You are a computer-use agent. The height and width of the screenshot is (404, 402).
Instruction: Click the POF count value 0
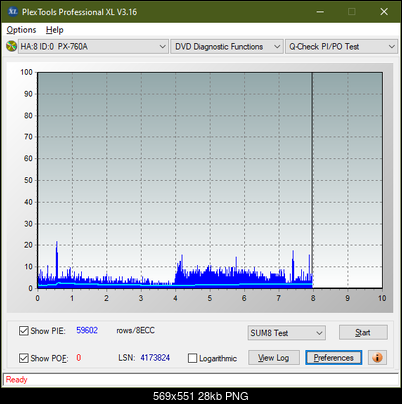[79, 358]
